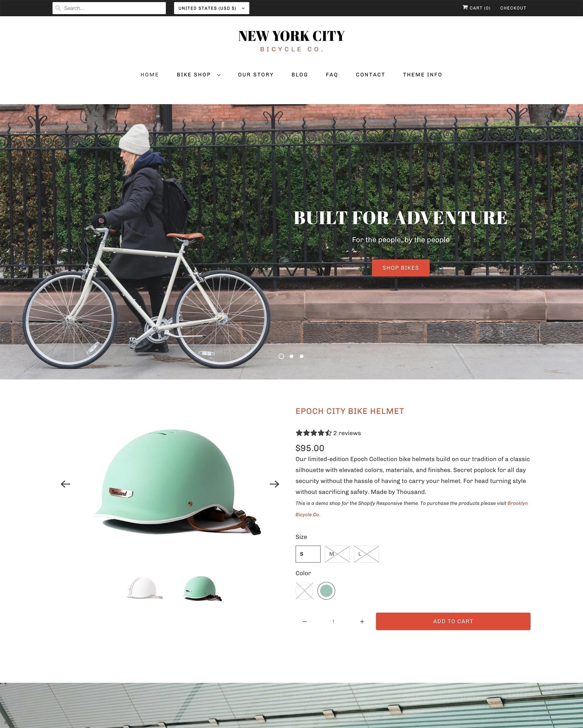Image resolution: width=583 pixels, height=728 pixels.
Task: Click the decrease quantity minus icon
Action: tap(305, 622)
